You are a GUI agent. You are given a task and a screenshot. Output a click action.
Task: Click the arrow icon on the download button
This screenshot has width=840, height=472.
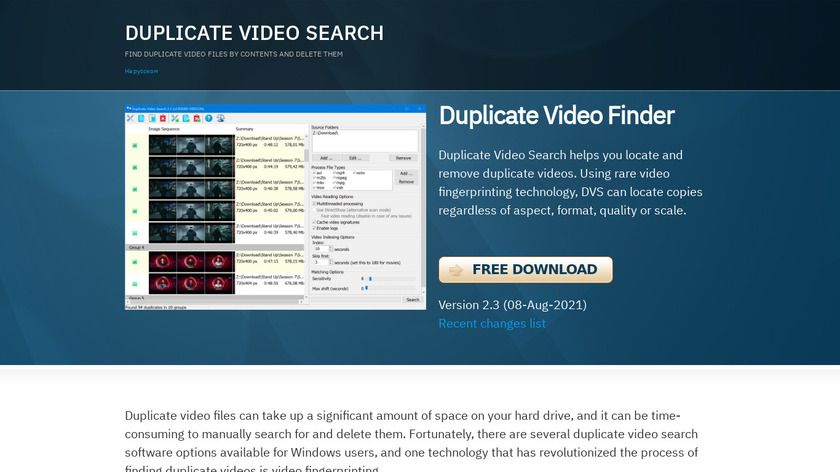[456, 270]
